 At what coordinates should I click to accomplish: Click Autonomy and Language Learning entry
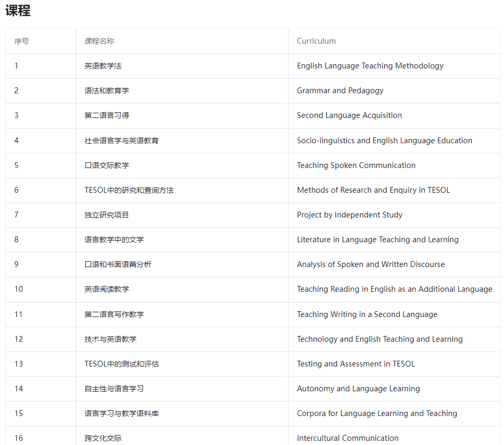(358, 389)
